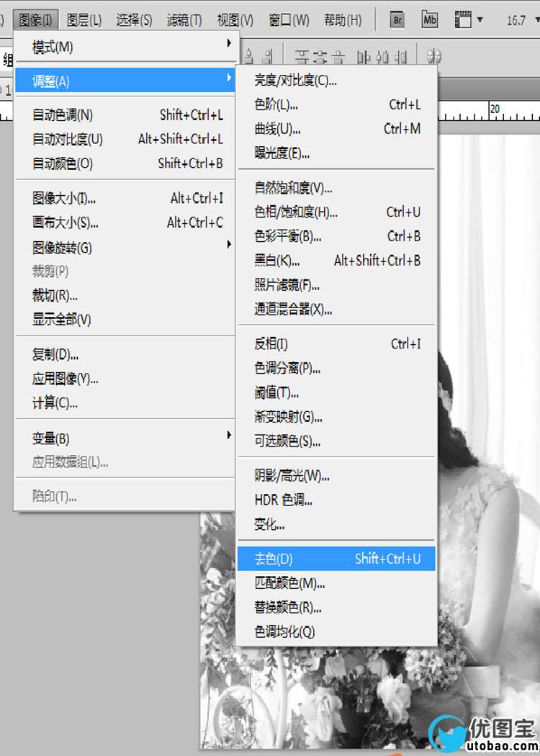Open 黑白(K)... adjustment
Image resolution: width=540 pixels, height=756 pixels.
tap(336, 261)
